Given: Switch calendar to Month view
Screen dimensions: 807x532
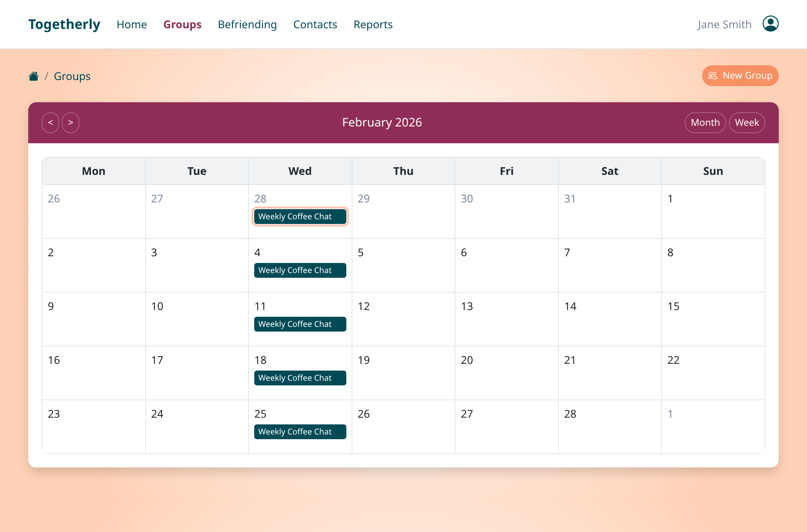Looking at the screenshot, I should pos(705,122).
